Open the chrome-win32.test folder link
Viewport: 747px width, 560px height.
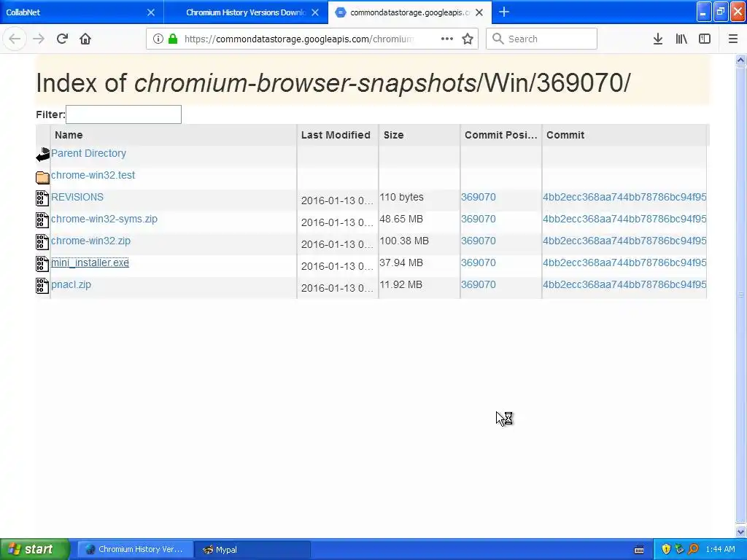[x=93, y=175]
